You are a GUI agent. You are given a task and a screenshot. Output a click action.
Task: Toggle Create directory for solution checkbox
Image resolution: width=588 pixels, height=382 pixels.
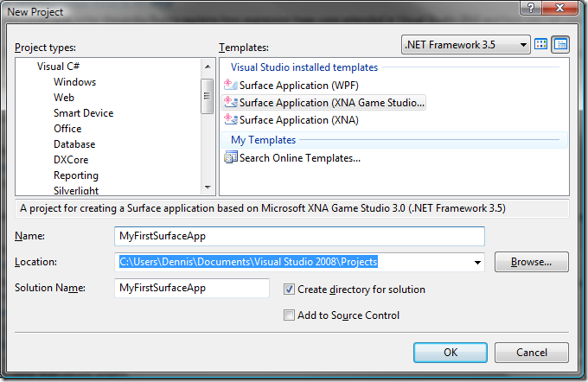point(289,289)
